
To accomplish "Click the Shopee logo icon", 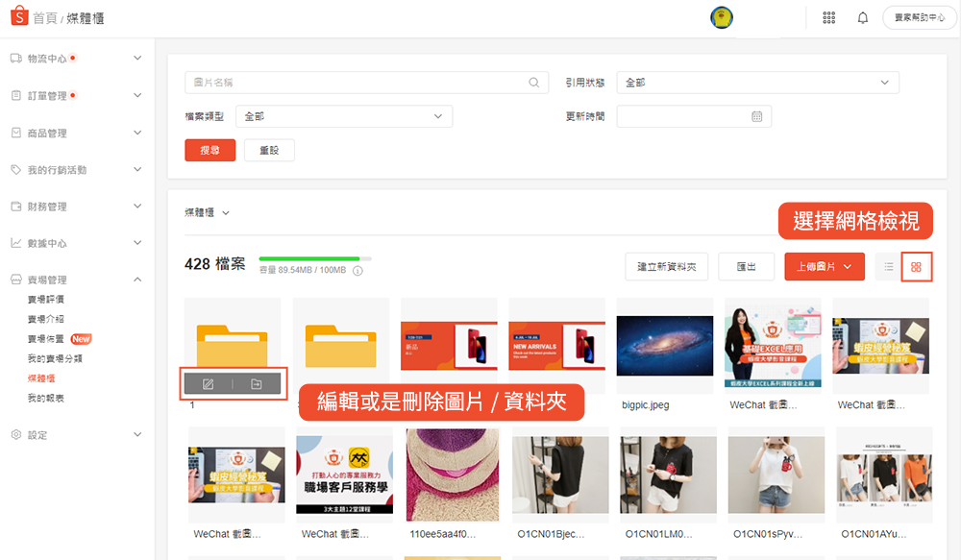I will [x=16, y=17].
